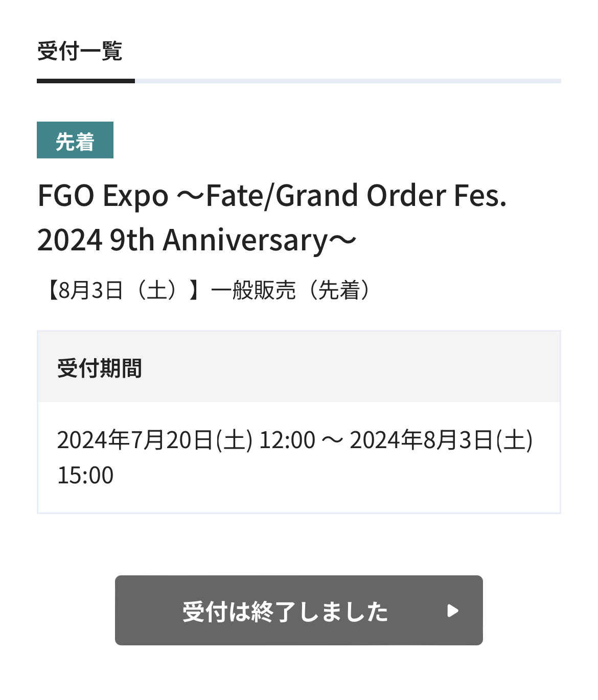Click the 【8月3日（土）】 date label

pos(123,290)
